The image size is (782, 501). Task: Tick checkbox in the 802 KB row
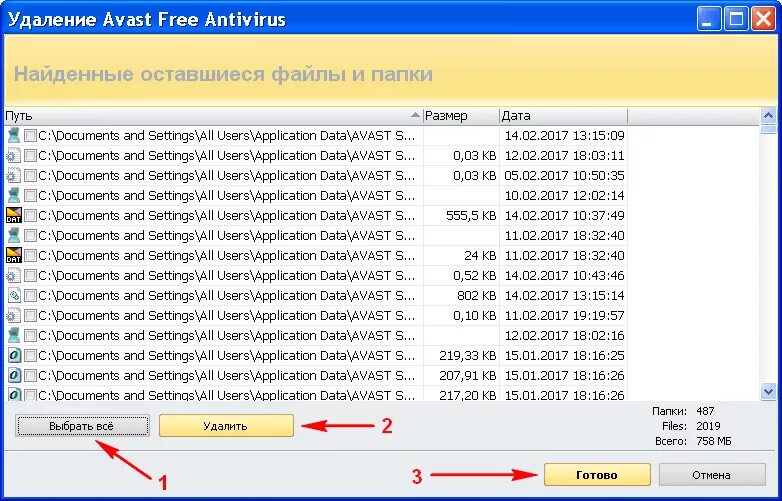[30, 296]
